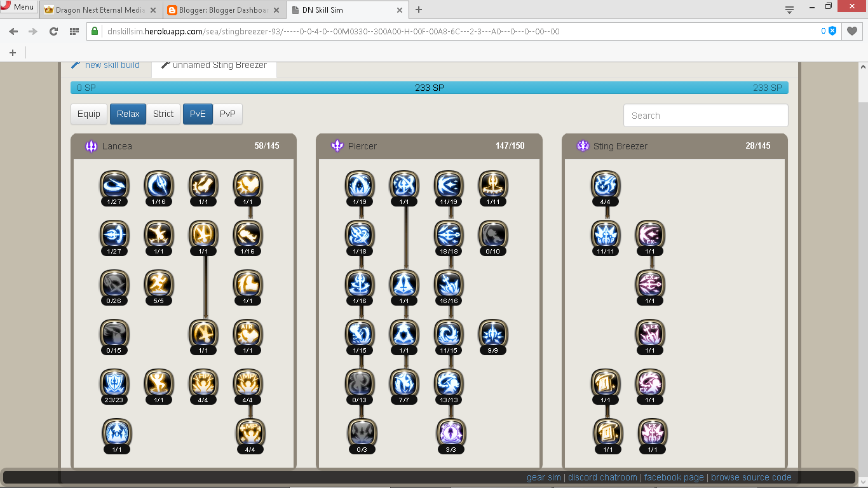Click greyed Lancea skill showing 0/15
This screenshot has width=868, height=488.
pos(114,334)
